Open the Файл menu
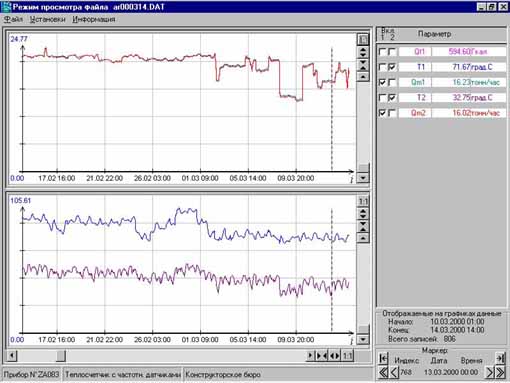The image size is (510, 383). click(x=13, y=19)
